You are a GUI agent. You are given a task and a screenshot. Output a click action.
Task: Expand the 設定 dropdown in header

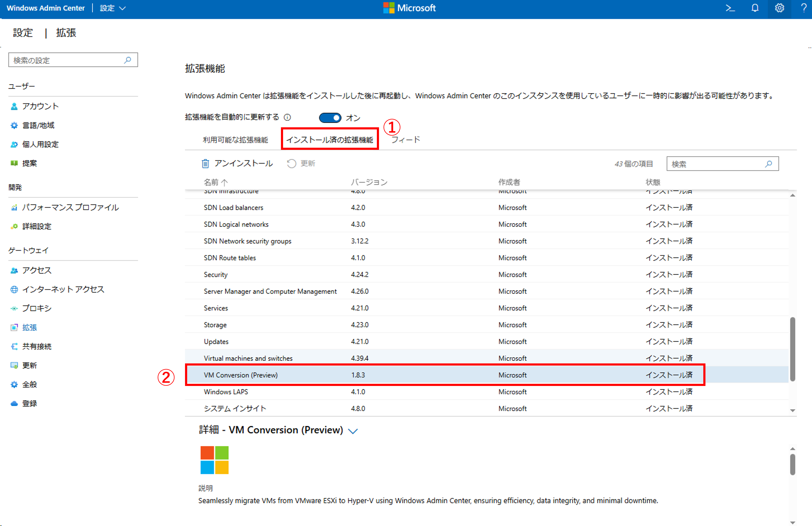coord(113,8)
